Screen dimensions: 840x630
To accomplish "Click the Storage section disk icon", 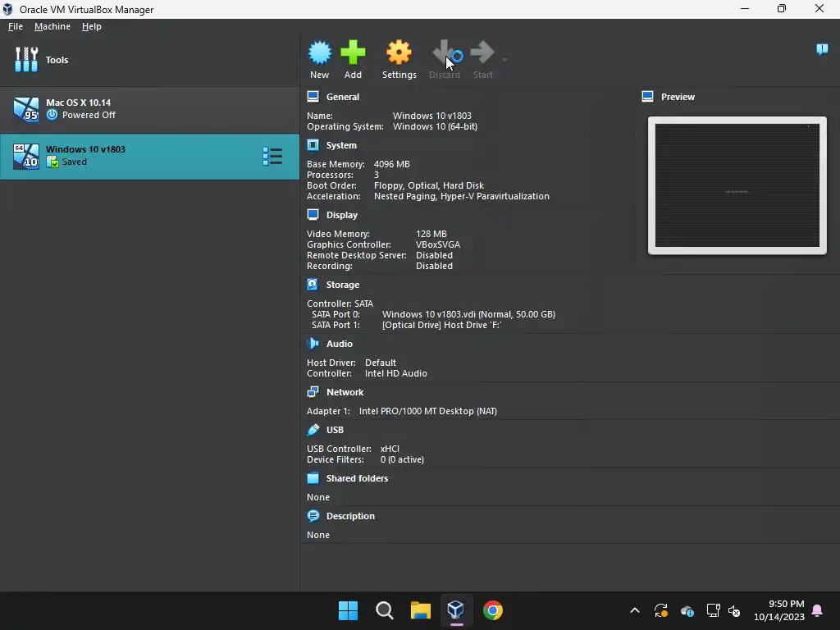I will click(313, 284).
